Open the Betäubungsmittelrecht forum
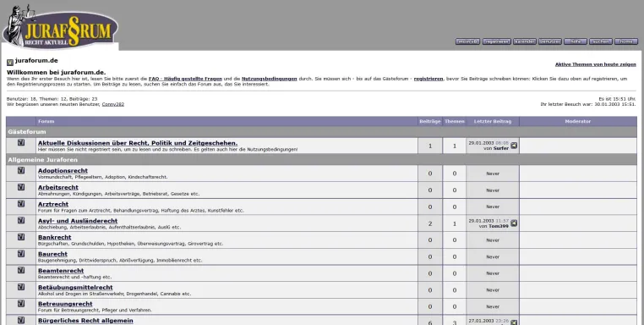Viewport: 644px width, 325px height. (x=75, y=288)
